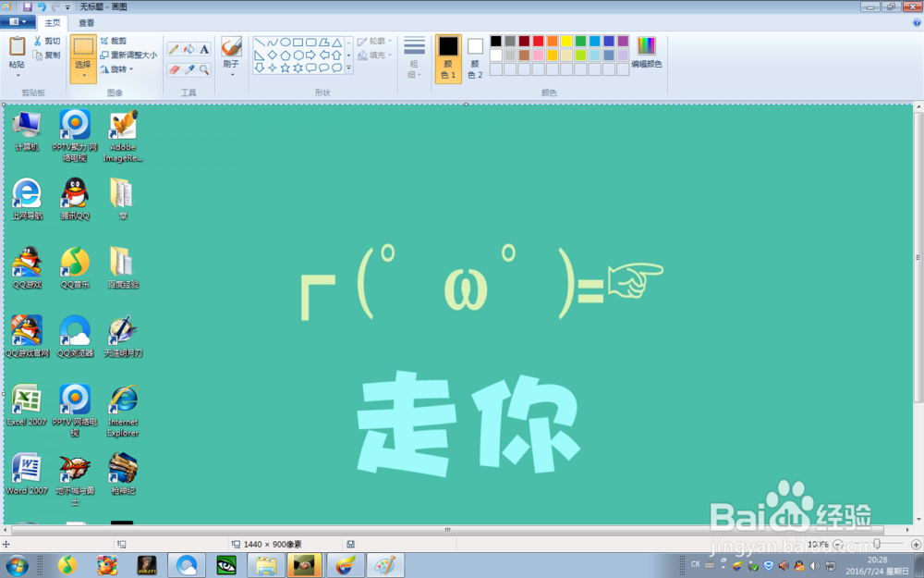The width and height of the screenshot is (924, 578).
Task: Choose the oval shape
Action: [286, 43]
